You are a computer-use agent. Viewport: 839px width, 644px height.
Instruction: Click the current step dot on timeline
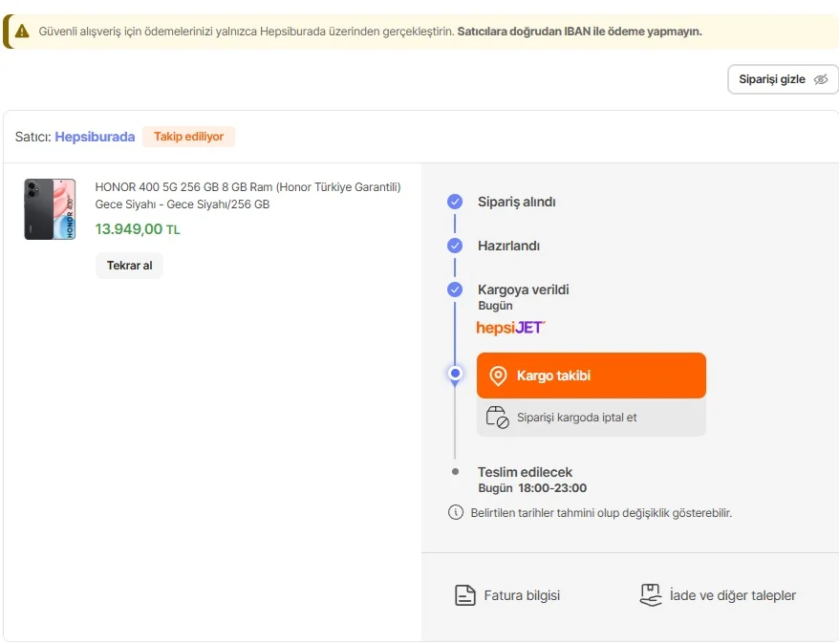pyautogui.click(x=455, y=373)
